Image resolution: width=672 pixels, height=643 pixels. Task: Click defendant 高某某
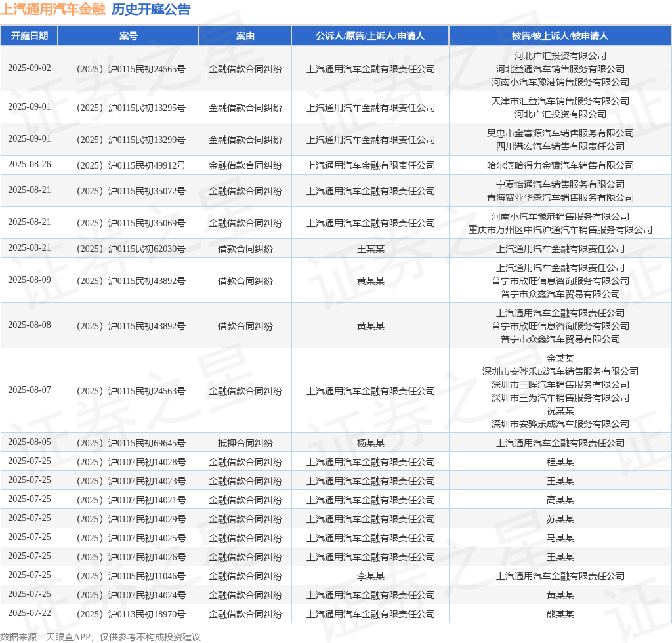[560, 500]
